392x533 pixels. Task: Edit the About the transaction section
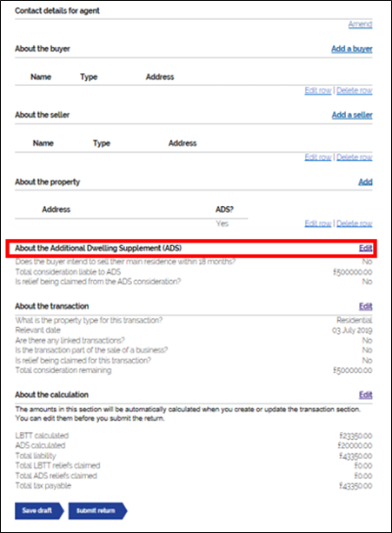click(366, 307)
